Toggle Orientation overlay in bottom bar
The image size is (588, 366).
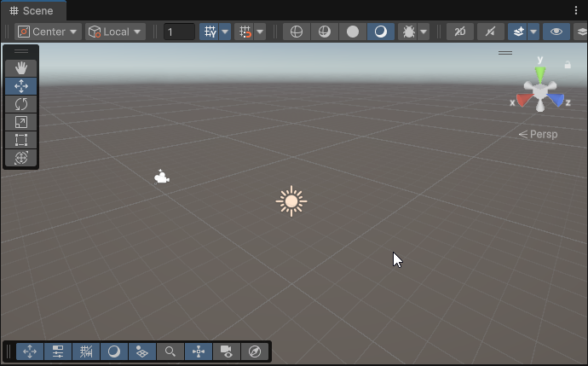[199, 351]
